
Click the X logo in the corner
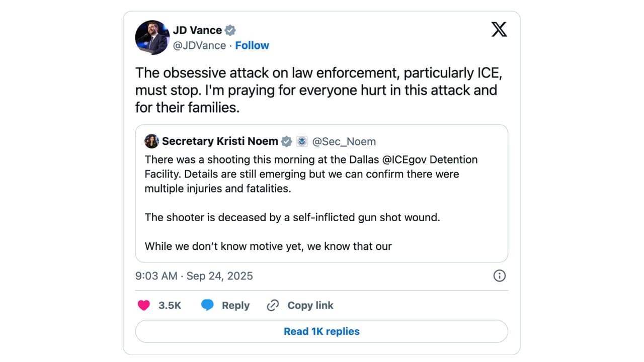point(499,29)
